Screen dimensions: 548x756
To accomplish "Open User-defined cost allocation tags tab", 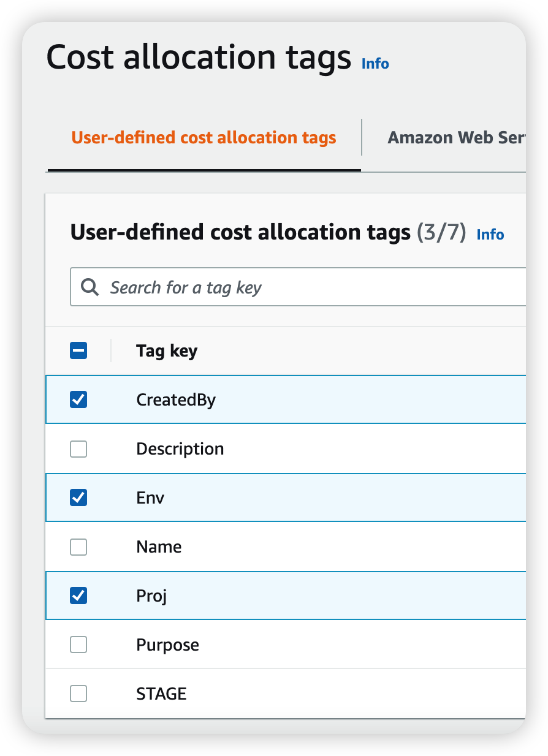I will 204,138.
